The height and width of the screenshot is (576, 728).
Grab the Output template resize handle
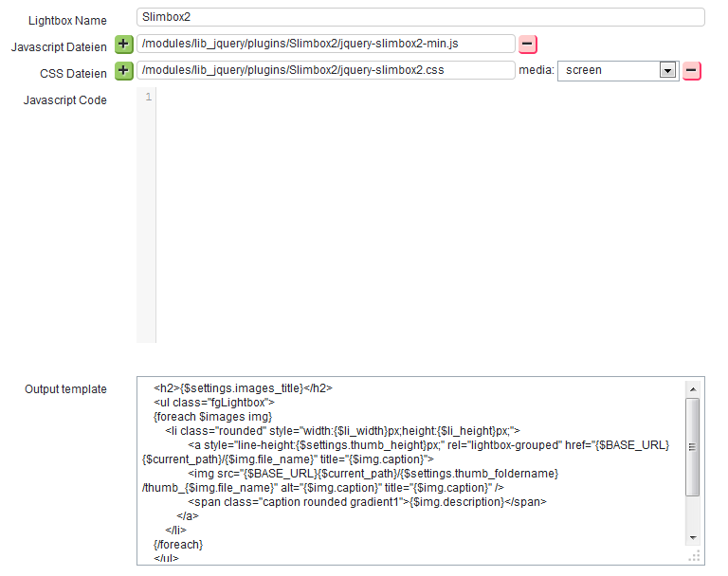[x=693, y=556]
